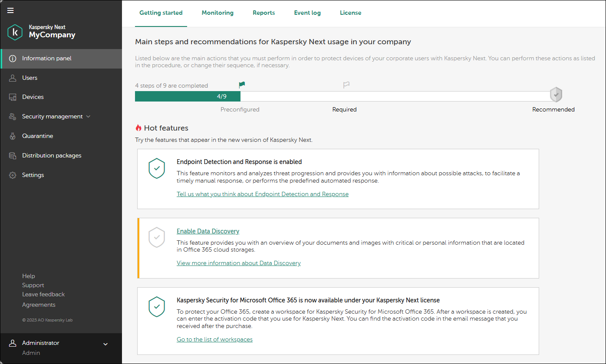Click the Enable Data Discovery link

(x=208, y=231)
